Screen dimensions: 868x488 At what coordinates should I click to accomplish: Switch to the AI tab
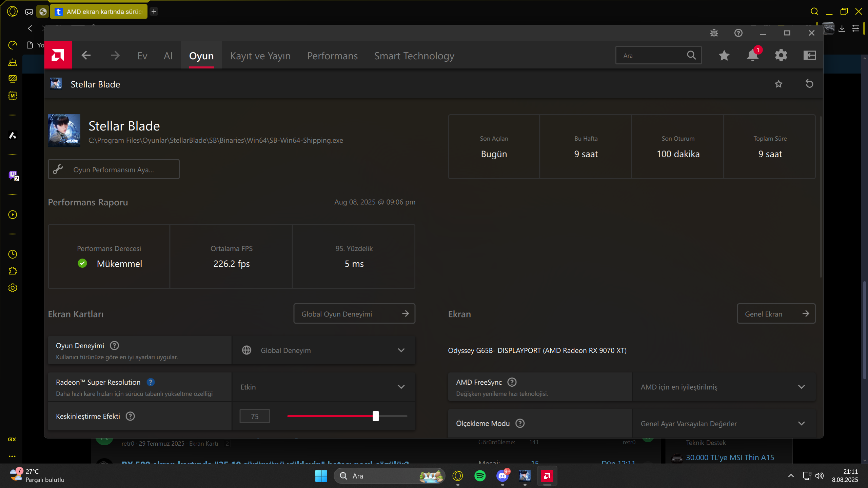(x=168, y=56)
